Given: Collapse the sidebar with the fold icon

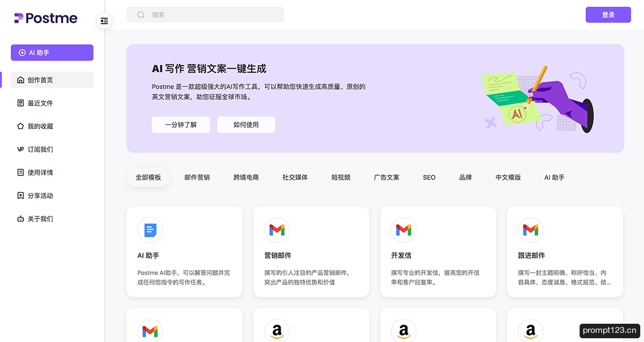Looking at the screenshot, I should [104, 21].
